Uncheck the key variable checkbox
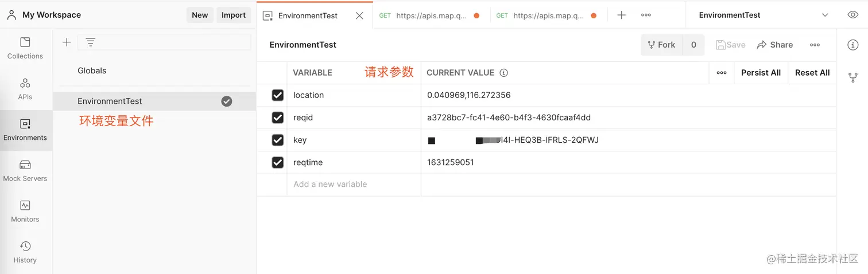Screen dimensions: 868x274 pos(278,140)
